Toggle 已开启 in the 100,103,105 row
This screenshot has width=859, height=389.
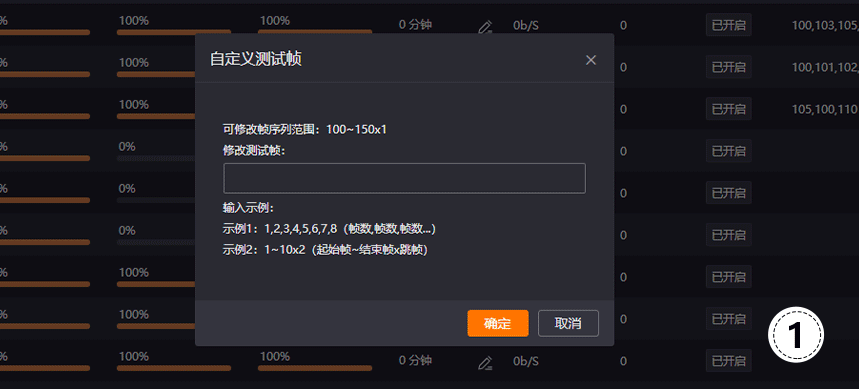point(729,25)
